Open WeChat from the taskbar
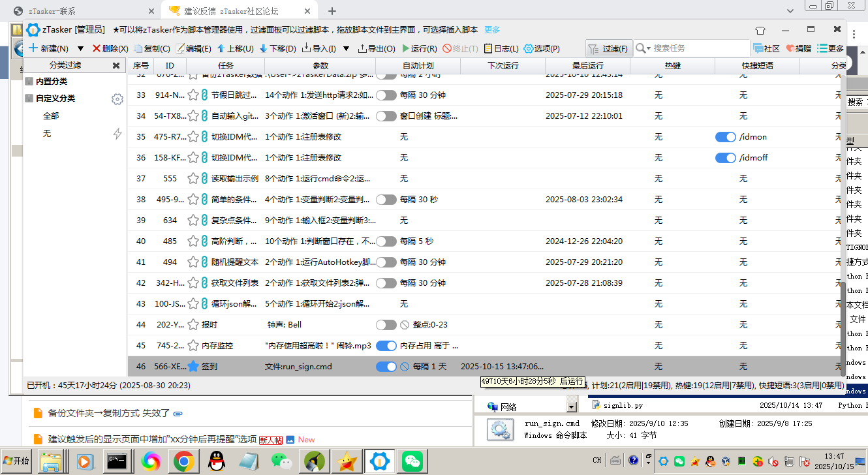This screenshot has width=868, height=475. [412, 461]
